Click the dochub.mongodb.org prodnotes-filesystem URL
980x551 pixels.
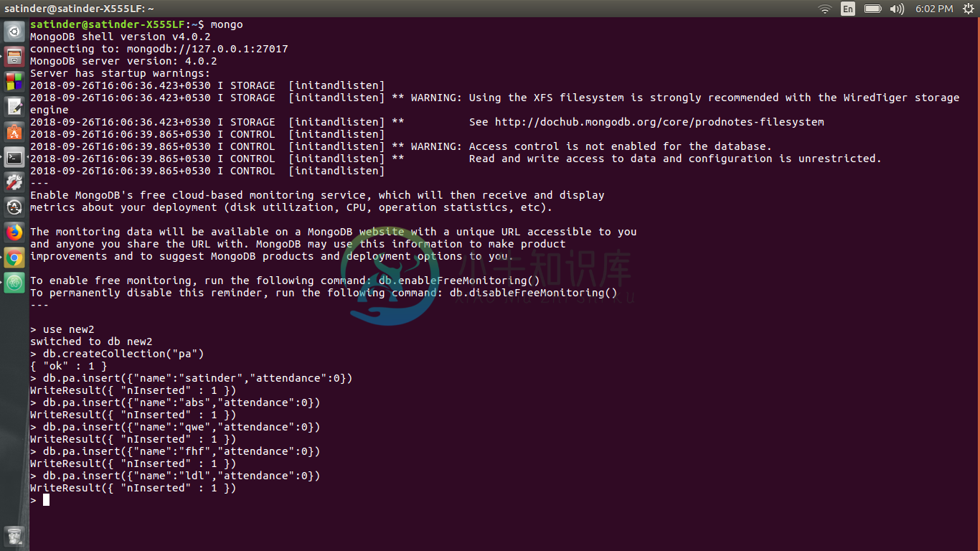pyautogui.click(x=659, y=122)
